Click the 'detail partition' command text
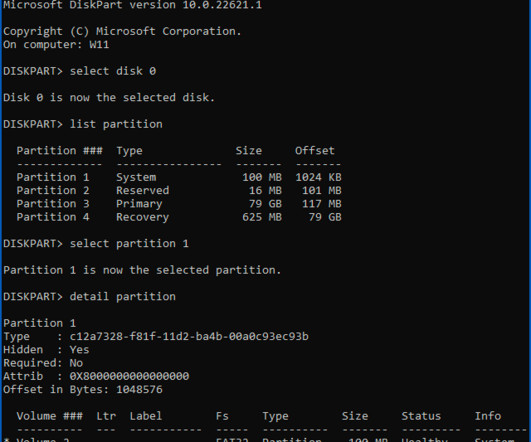The height and width of the screenshot is (442, 531). [x=123, y=297]
